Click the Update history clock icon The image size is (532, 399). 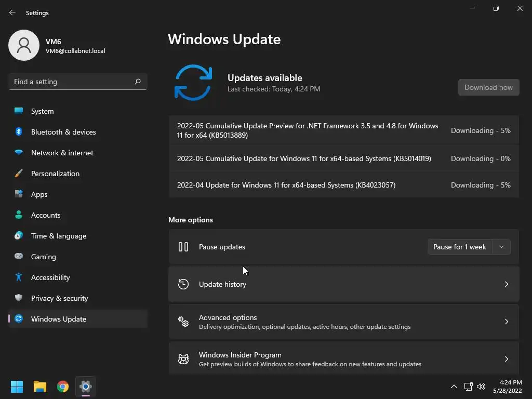183,284
